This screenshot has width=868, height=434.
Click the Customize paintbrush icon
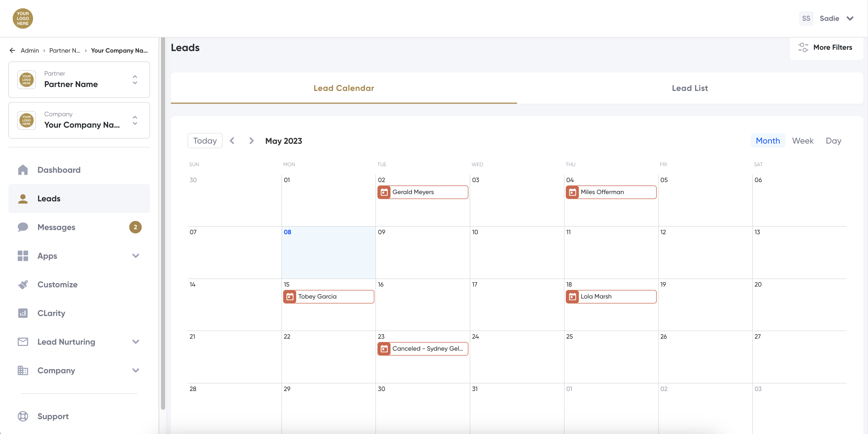click(23, 284)
